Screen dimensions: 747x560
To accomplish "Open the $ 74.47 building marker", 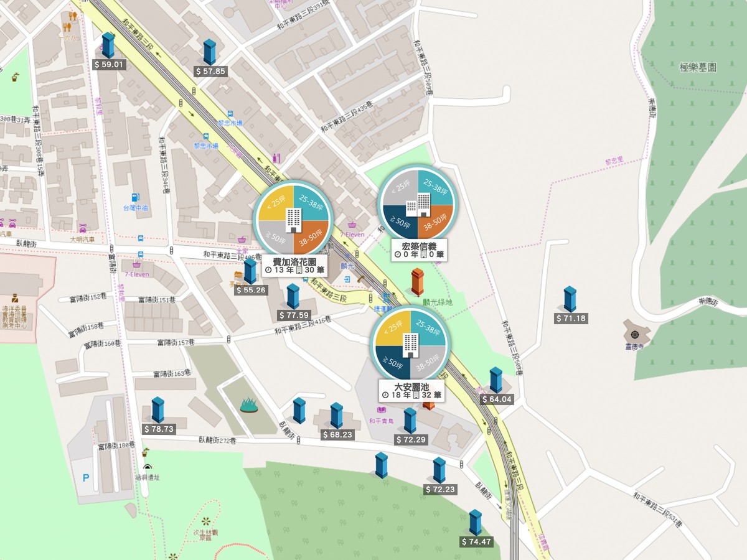I will pyautogui.click(x=476, y=523).
